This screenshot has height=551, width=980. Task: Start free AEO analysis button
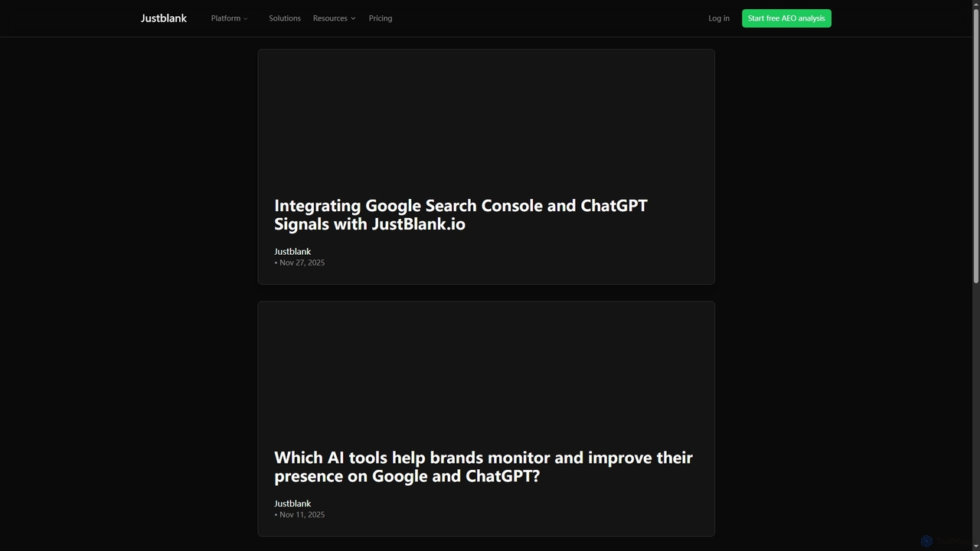(786, 18)
